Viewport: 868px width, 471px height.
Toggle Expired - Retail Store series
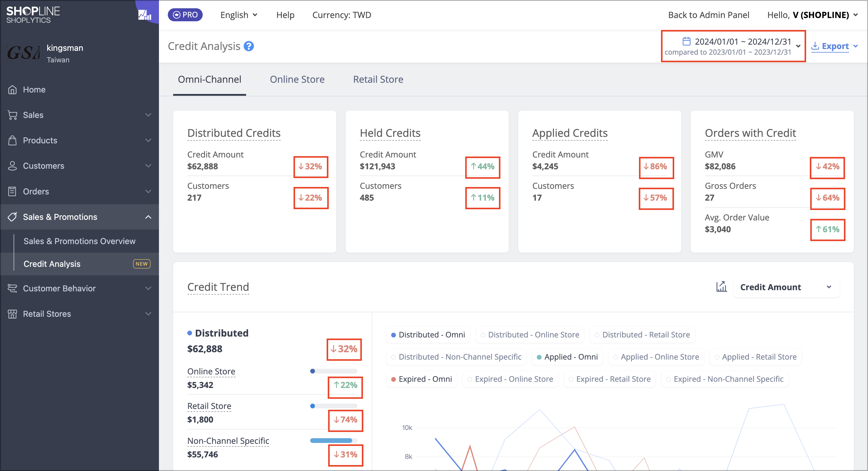609,379
